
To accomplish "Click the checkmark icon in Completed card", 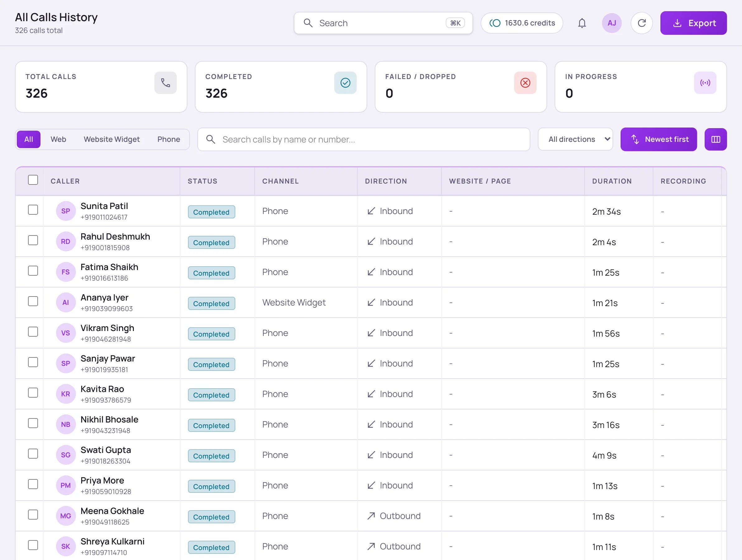I will [x=345, y=83].
